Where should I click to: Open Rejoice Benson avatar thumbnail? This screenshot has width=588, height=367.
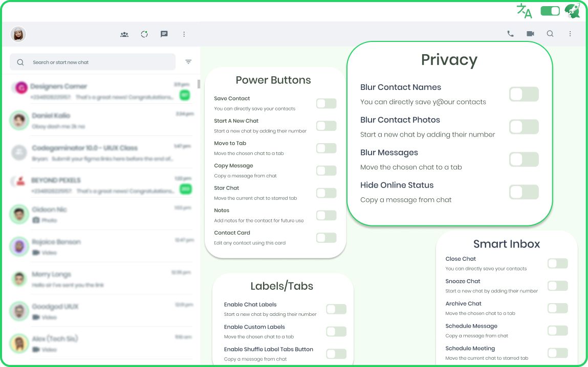pos(19,247)
